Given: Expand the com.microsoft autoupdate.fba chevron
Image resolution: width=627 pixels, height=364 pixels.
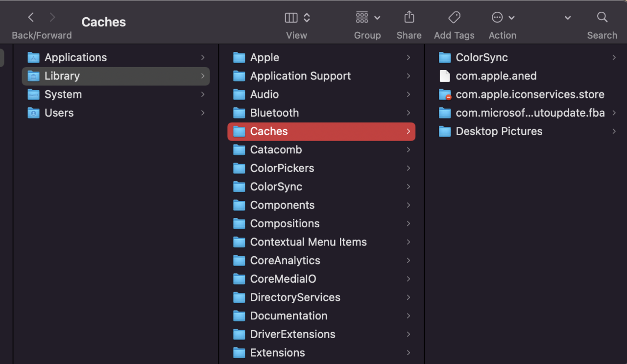Looking at the screenshot, I should tap(614, 113).
